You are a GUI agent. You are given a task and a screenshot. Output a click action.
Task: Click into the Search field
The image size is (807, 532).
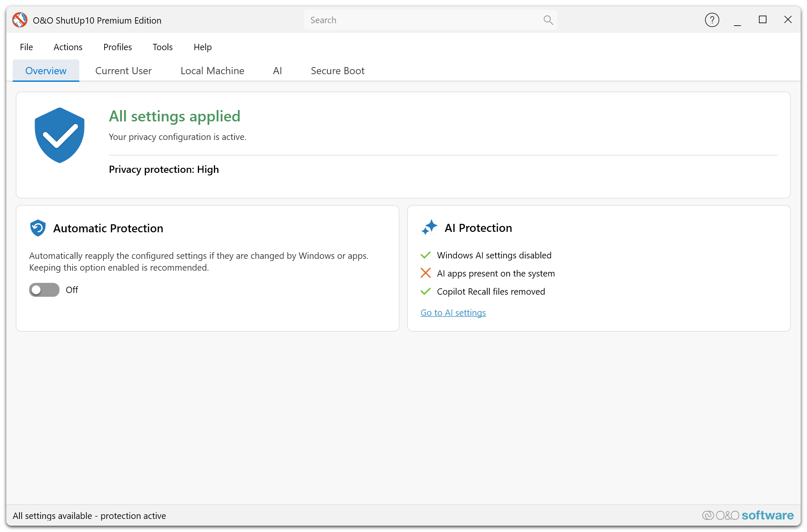click(430, 20)
